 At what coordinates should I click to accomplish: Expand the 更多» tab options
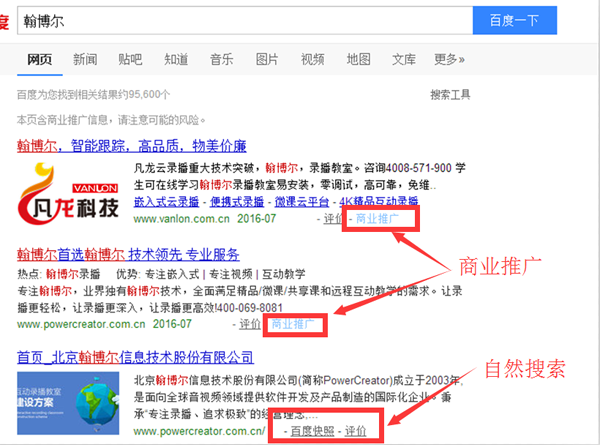450,59
